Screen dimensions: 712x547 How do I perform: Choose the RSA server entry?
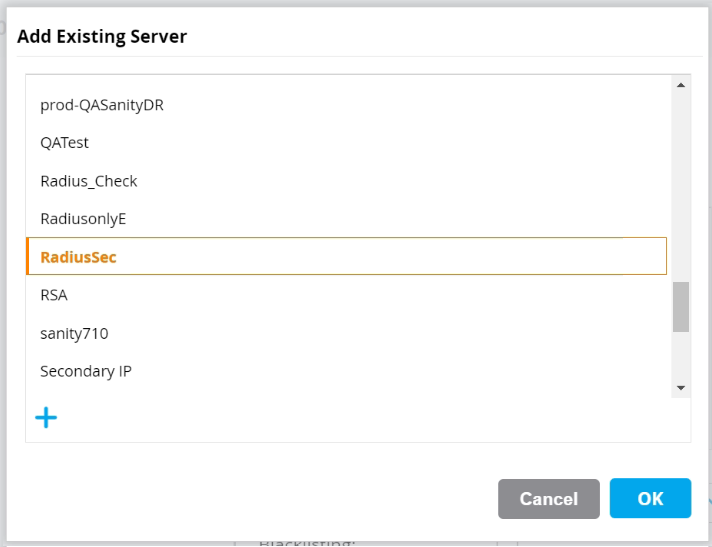[x=54, y=295]
